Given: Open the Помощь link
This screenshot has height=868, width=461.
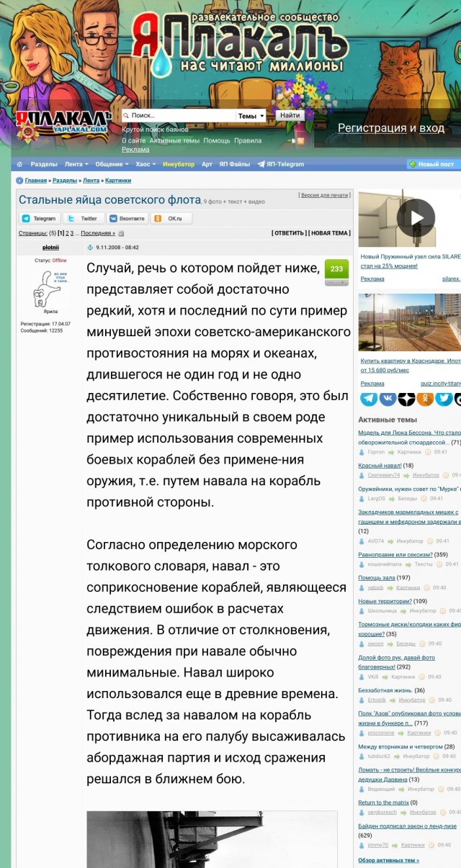Looking at the screenshot, I should [x=217, y=140].
